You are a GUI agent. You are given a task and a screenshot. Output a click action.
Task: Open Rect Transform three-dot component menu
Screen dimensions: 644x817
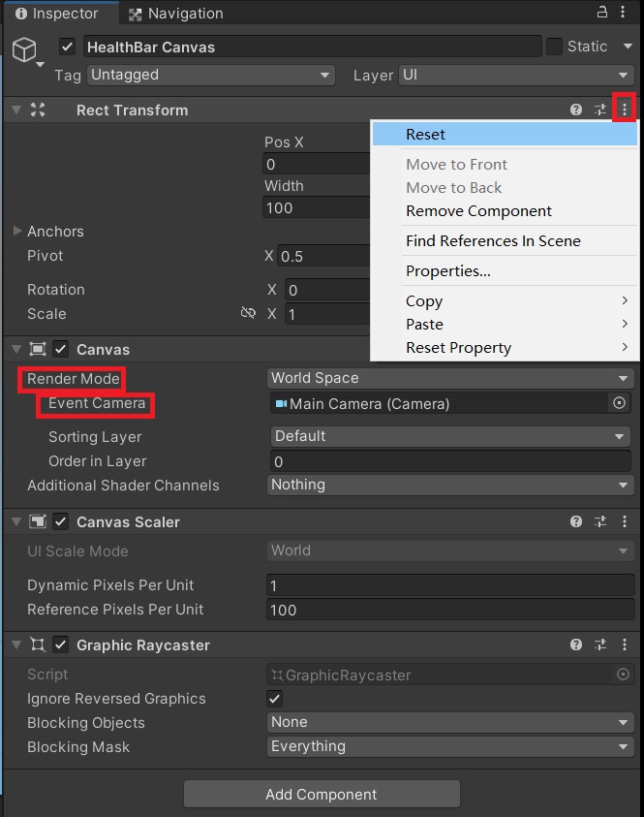(625, 109)
